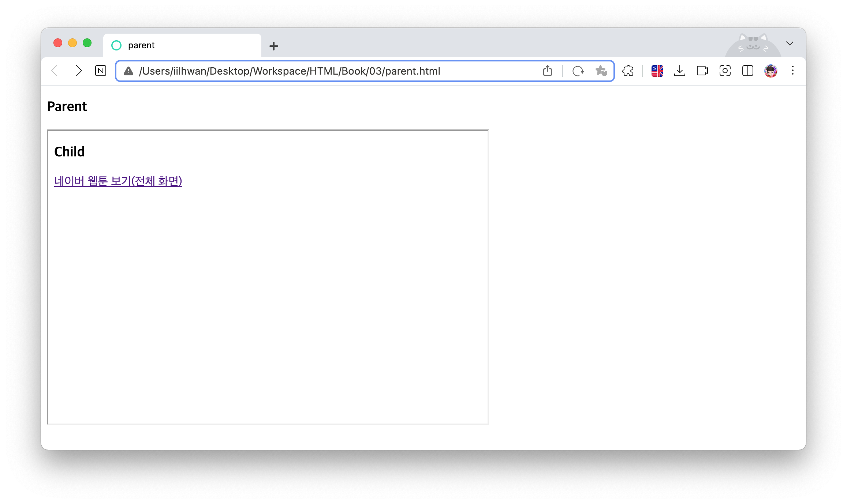
Task: Open a new tab with plus button
Action: tap(273, 46)
